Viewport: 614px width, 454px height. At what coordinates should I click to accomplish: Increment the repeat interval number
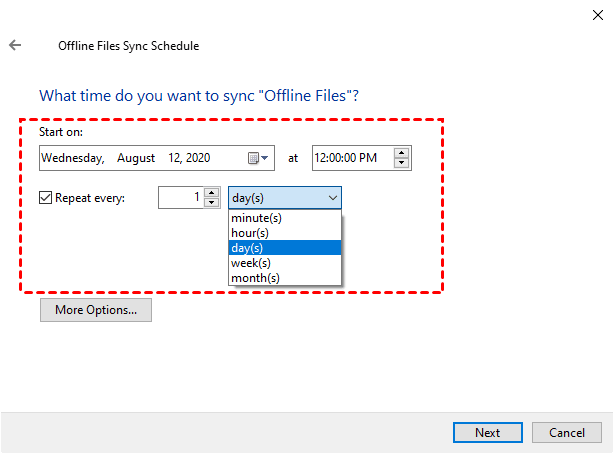(211, 193)
